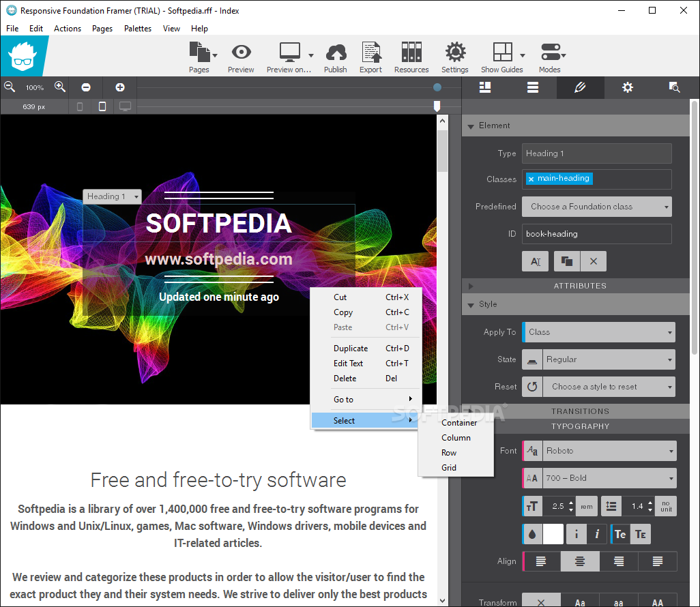
Task: Click the Modes icon
Action: click(x=551, y=53)
